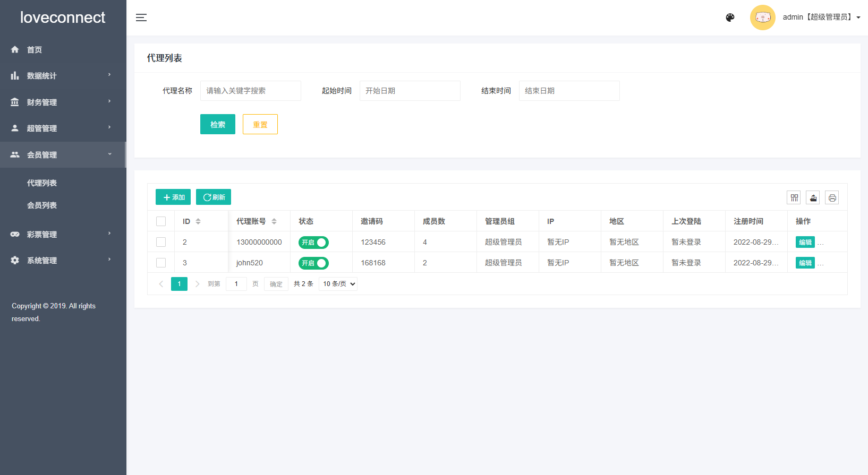
Task: Click the print table icon
Action: point(832,198)
